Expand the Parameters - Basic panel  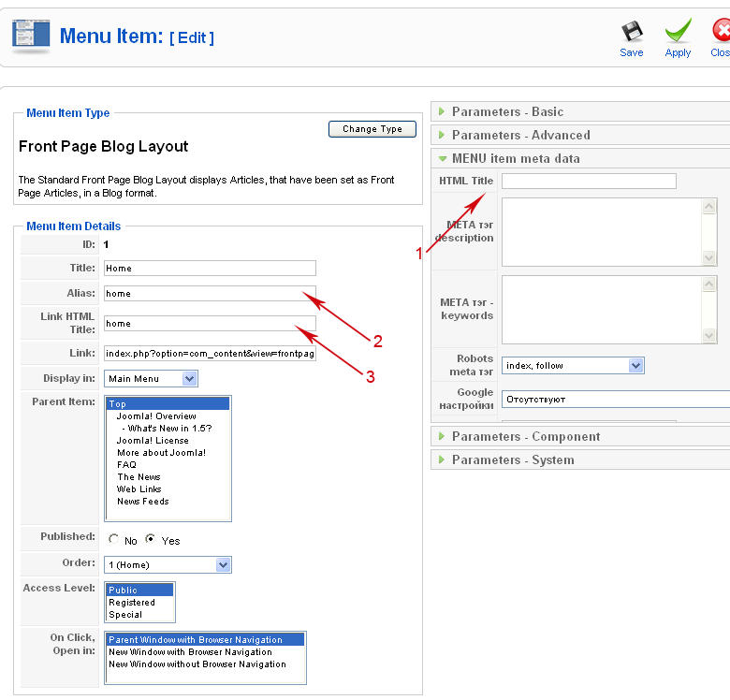(580, 111)
